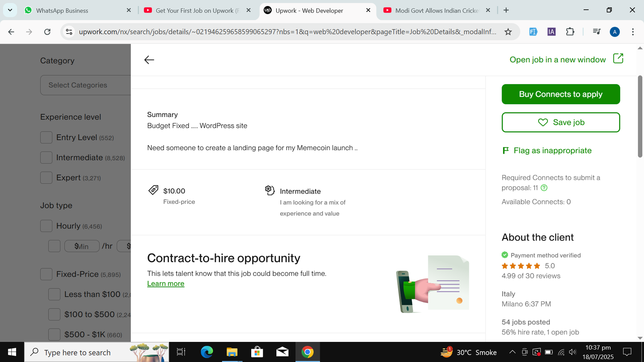Click the hourly $Min rate input field

click(82, 246)
